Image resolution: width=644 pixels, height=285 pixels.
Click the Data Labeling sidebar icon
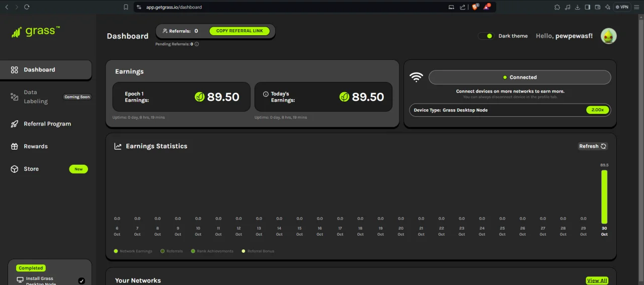(15, 97)
